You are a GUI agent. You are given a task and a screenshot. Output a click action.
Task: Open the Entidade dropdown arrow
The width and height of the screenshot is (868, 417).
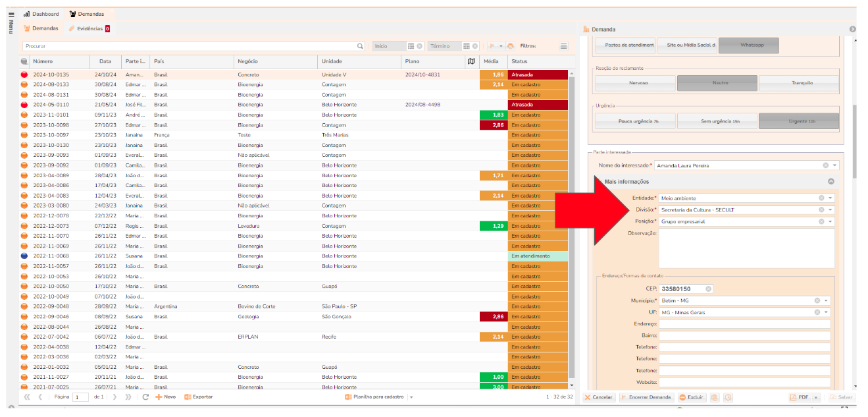coord(830,198)
